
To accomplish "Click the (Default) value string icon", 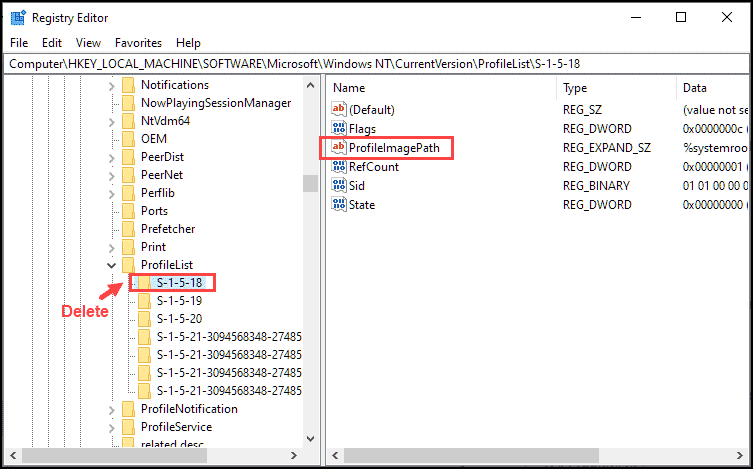I will point(339,109).
